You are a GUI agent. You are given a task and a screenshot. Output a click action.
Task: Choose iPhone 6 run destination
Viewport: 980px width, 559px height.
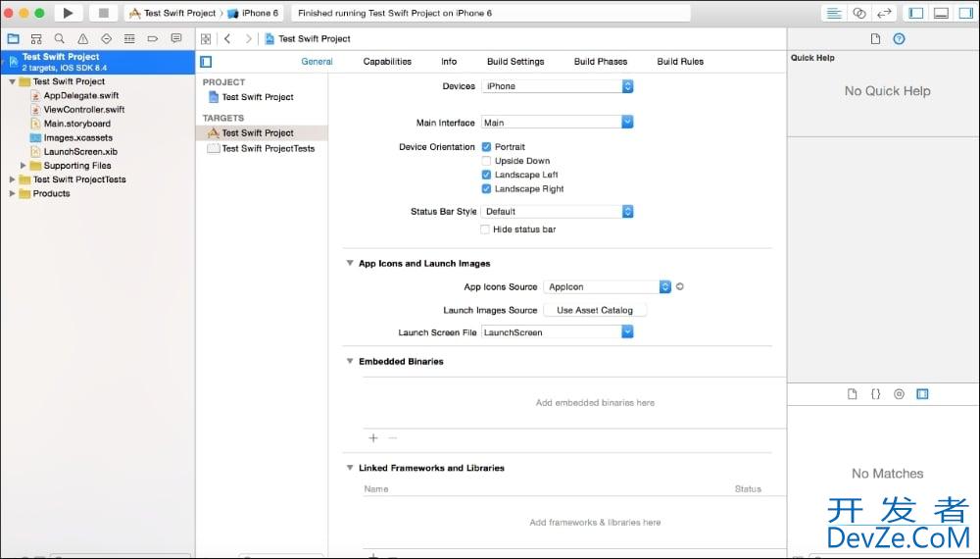(x=253, y=13)
